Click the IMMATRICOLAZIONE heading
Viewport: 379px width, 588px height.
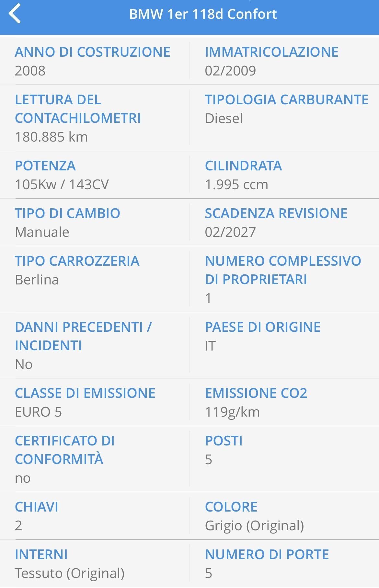[272, 52]
